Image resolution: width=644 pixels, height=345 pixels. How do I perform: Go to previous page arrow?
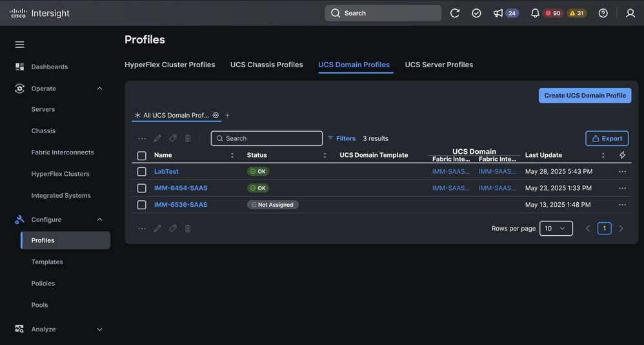click(x=588, y=228)
